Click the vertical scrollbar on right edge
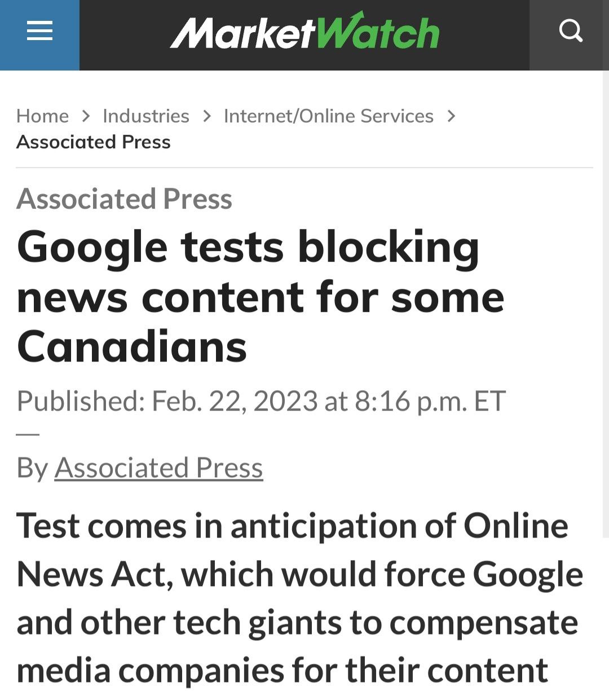609x700 pixels. click(606, 305)
